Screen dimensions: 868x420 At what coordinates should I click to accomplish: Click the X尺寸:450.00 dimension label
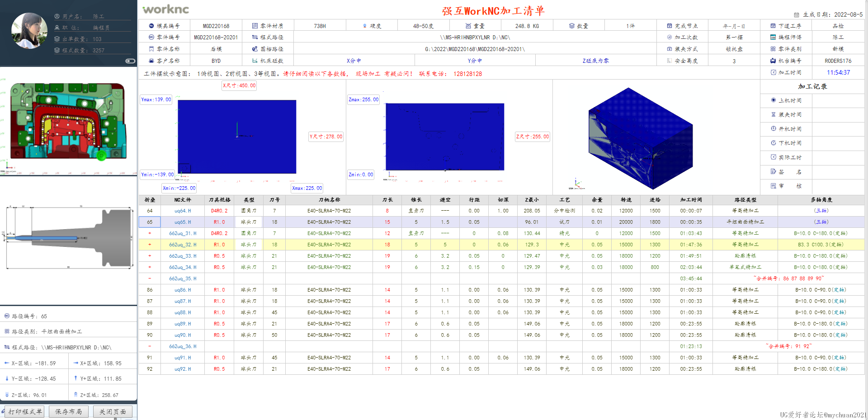point(239,85)
